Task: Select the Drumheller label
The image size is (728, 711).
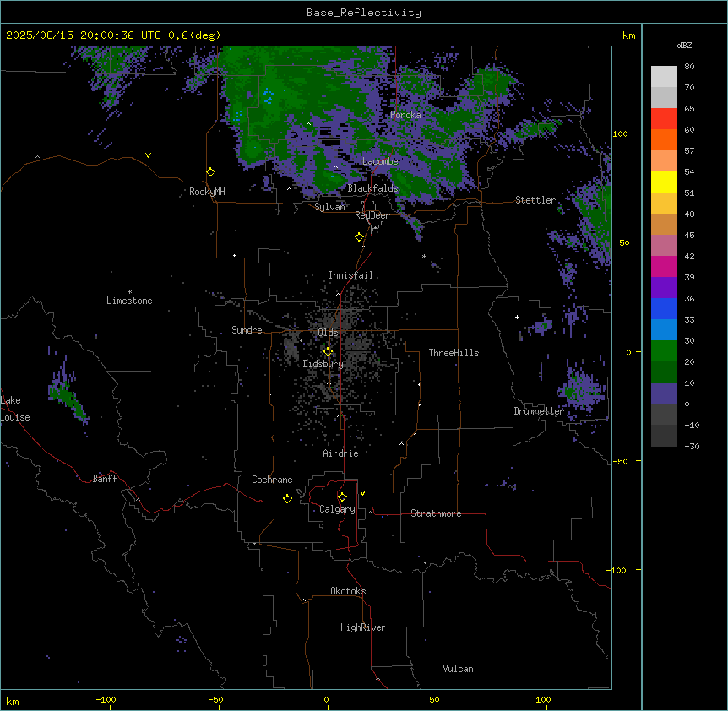Action: (539, 411)
